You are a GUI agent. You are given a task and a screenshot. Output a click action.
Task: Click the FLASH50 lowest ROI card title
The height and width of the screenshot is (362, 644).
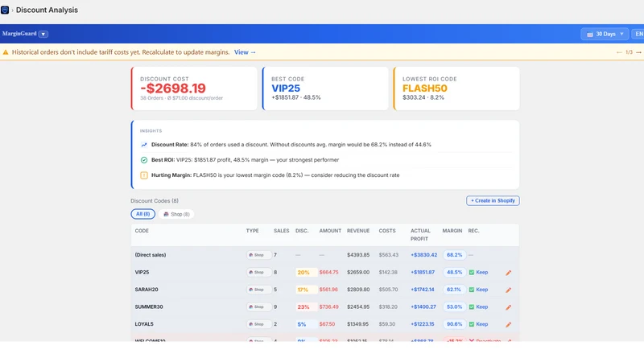tap(425, 88)
